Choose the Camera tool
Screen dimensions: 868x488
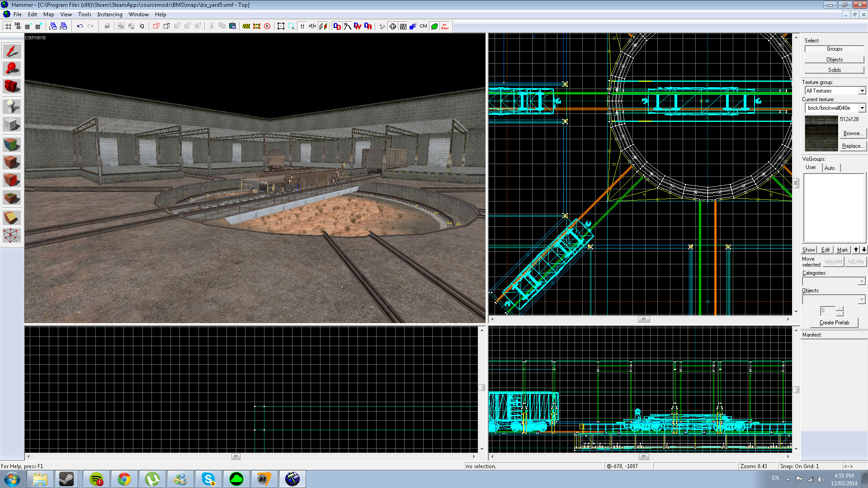click(12, 86)
